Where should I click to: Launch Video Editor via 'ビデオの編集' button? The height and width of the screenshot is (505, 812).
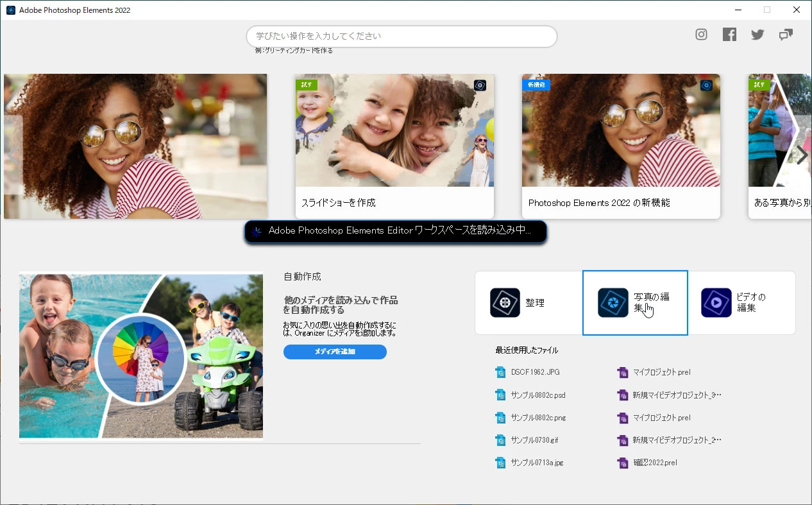[741, 303]
